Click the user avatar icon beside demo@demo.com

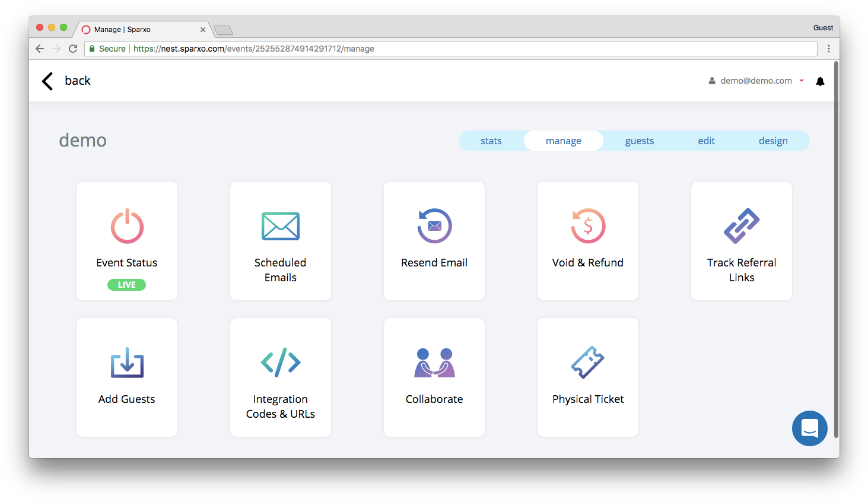coord(712,81)
